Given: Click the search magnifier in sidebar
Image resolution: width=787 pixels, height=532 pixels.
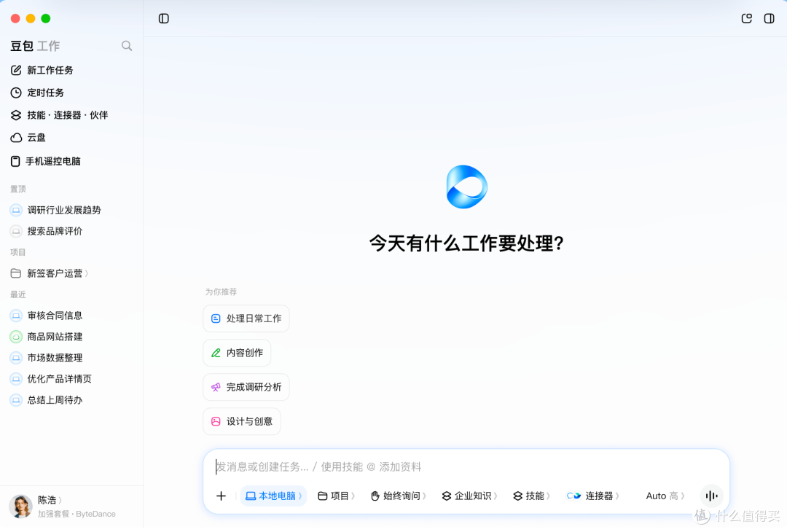Looking at the screenshot, I should [127, 46].
